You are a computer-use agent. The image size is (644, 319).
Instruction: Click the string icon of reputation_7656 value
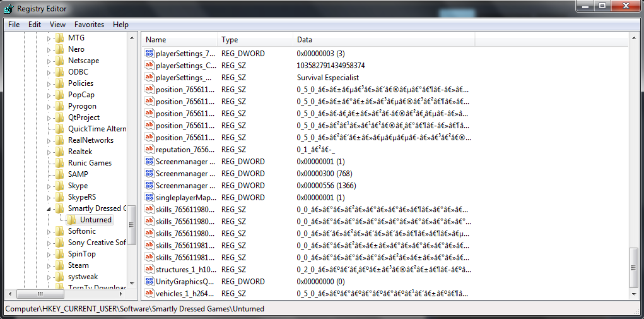[149, 149]
